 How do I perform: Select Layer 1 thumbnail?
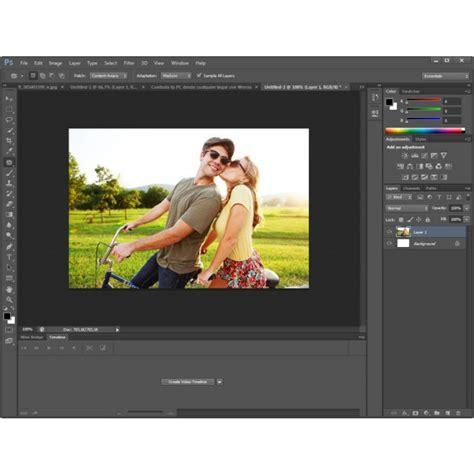(403, 232)
